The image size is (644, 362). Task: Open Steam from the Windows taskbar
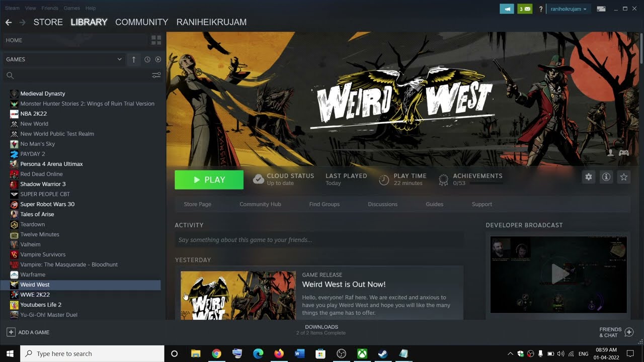[383, 354]
